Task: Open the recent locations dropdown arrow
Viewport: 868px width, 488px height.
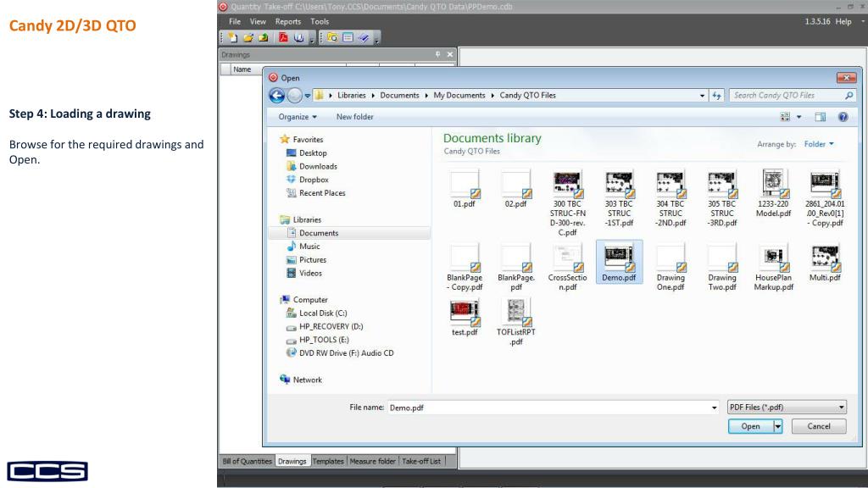Action: [307, 96]
